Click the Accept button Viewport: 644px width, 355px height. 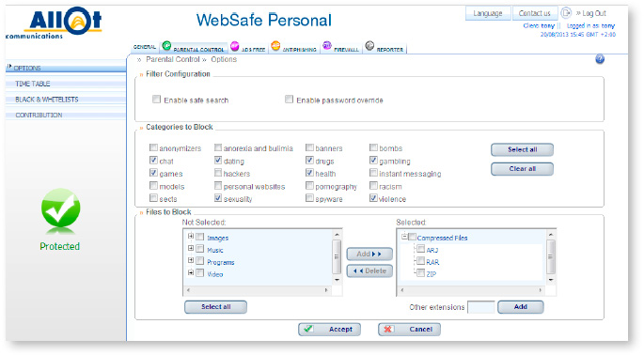[x=329, y=329]
